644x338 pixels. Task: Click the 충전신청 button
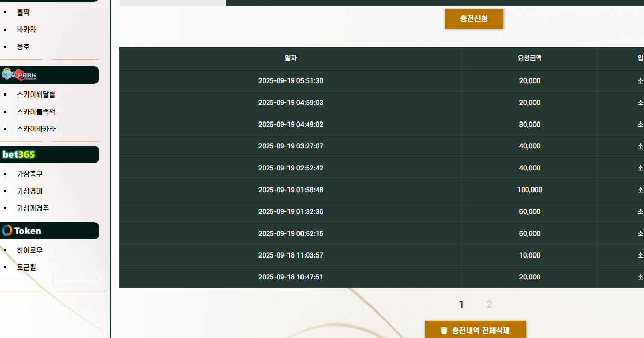tap(474, 19)
